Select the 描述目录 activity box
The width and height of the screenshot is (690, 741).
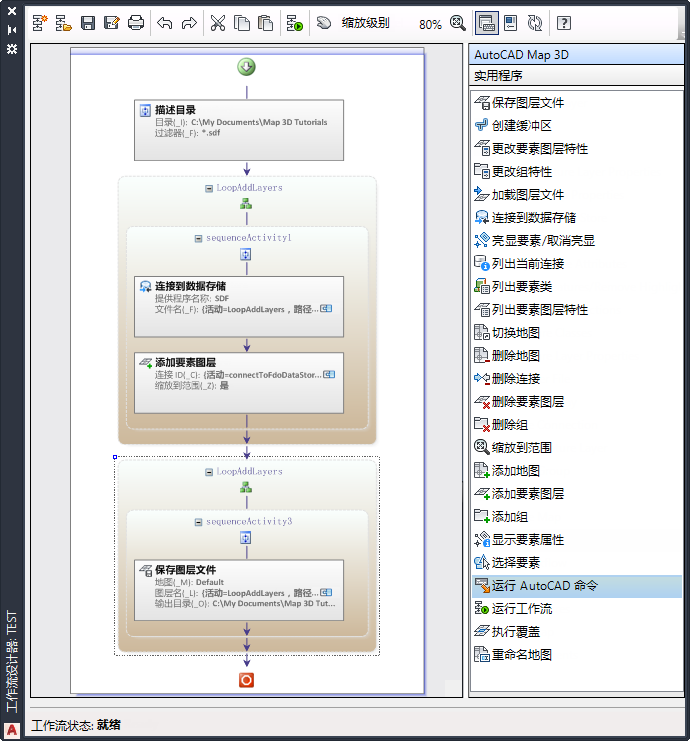tap(239, 130)
